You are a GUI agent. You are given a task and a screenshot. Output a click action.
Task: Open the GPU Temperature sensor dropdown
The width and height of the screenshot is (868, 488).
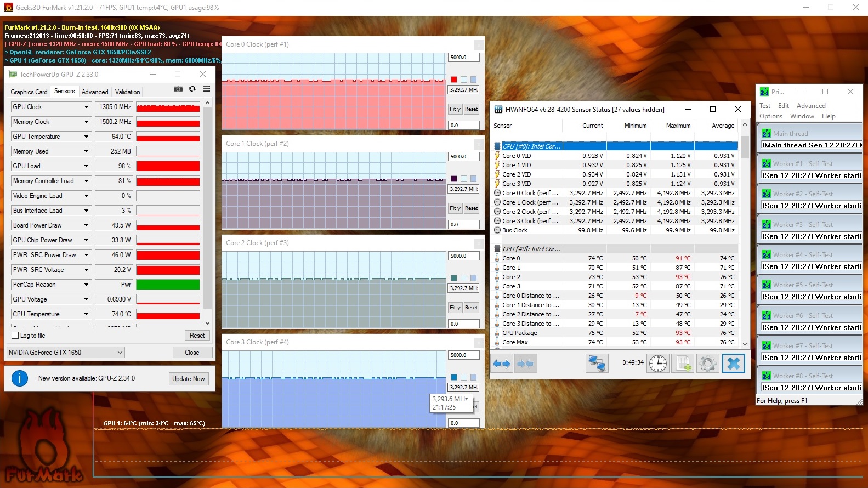(x=86, y=137)
